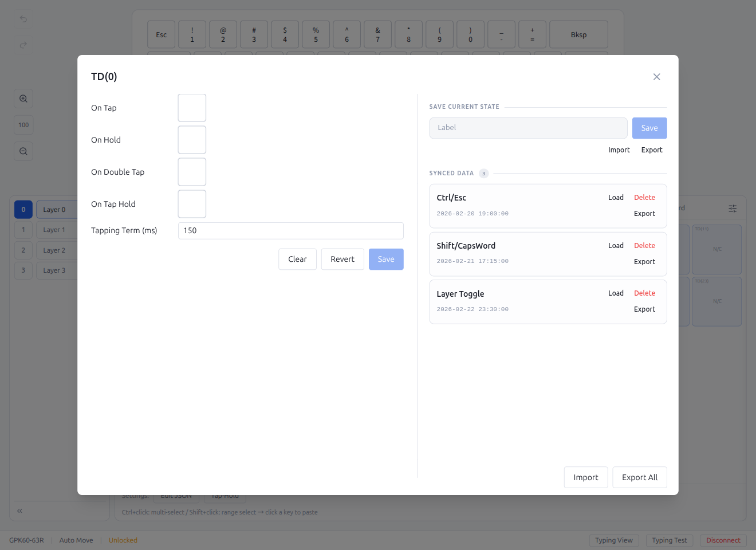
Task: Load the Ctrl/Esc saved state
Action: tap(616, 197)
